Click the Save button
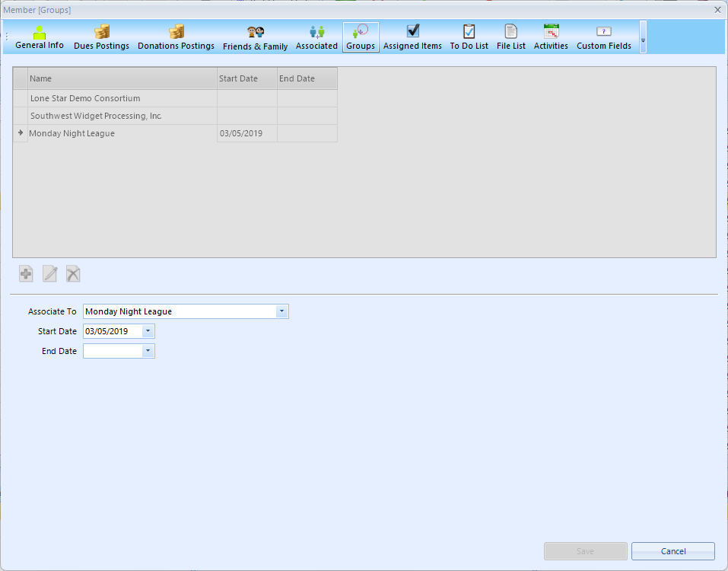 tap(586, 551)
